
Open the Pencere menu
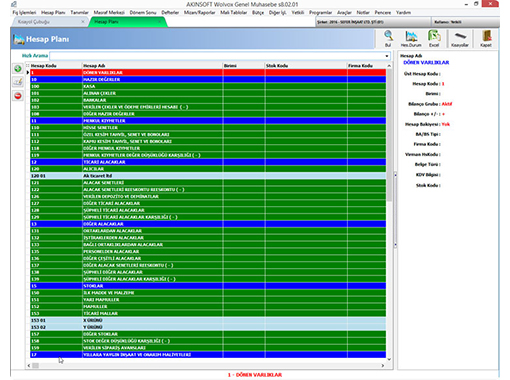383,13
